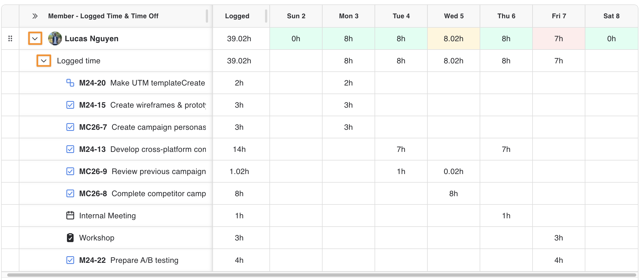Open the M24-22 Prepare A/B testing link
644x280 pixels.
click(129, 260)
